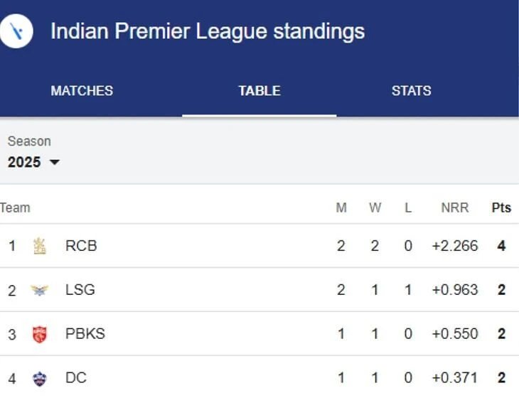519x420 pixels.
Task: Open the STATS tab
Action: pos(412,91)
